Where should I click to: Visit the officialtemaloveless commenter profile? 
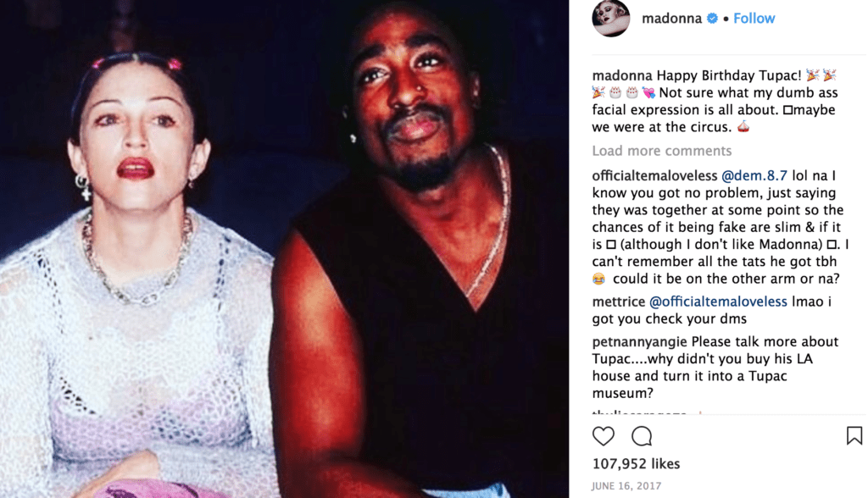click(x=654, y=176)
